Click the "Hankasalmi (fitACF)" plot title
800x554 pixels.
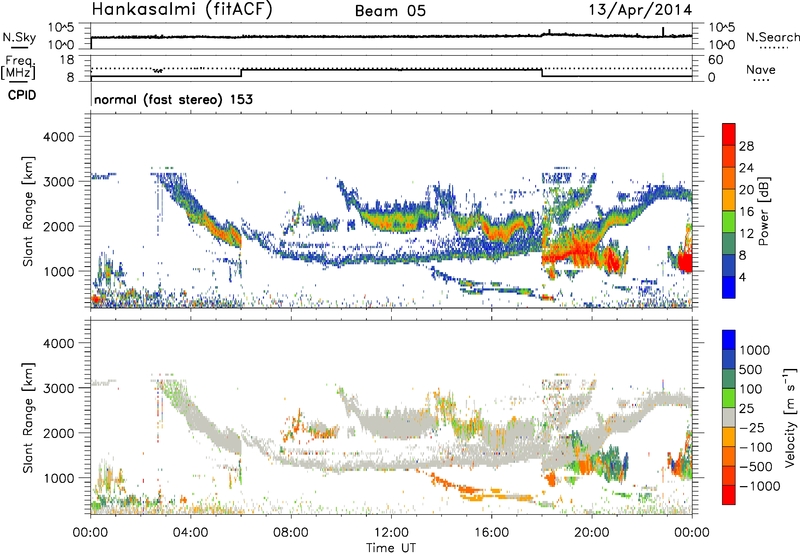tap(182, 9)
